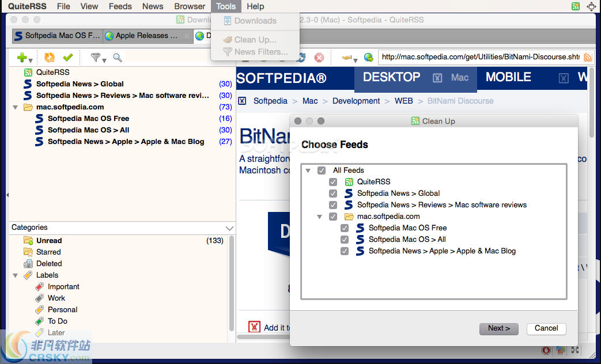This screenshot has width=601, height=364.
Task: Collapse the All Feeds tree in dialog
Action: [308, 170]
